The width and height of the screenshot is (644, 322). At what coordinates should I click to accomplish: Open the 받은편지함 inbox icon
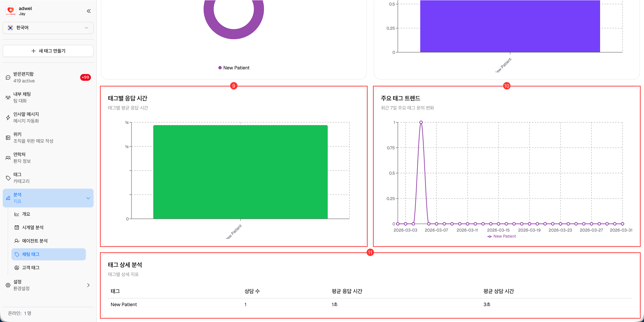point(8,77)
